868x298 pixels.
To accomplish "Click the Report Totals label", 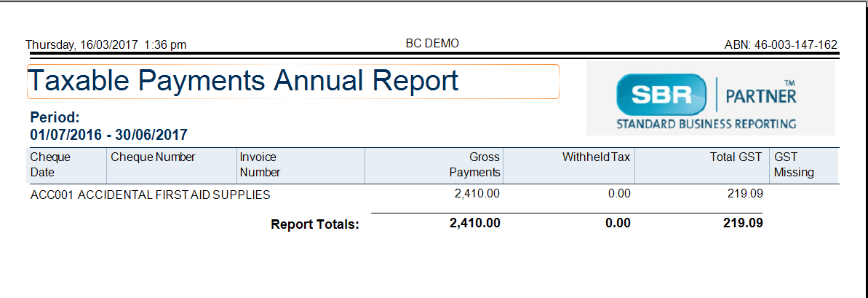I will point(315,225).
